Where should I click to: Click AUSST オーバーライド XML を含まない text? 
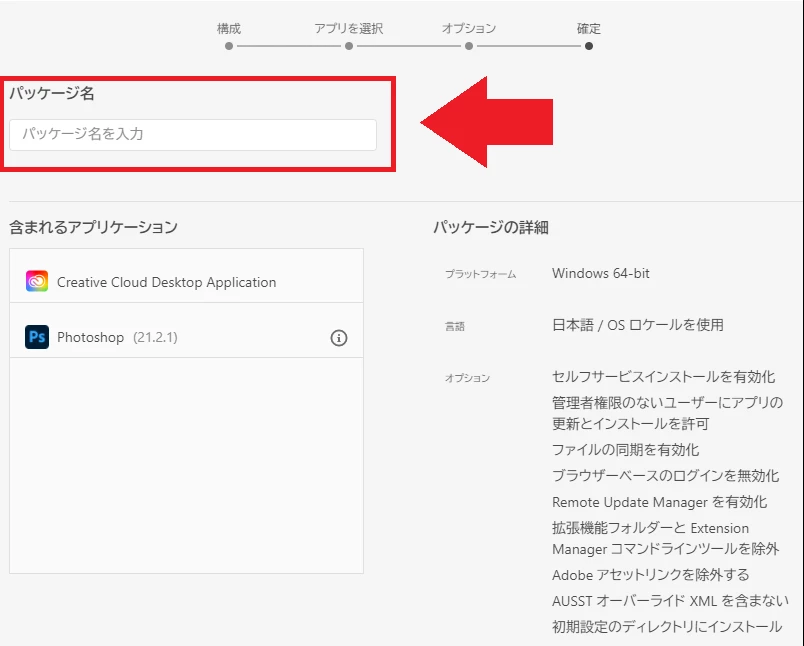click(x=670, y=601)
